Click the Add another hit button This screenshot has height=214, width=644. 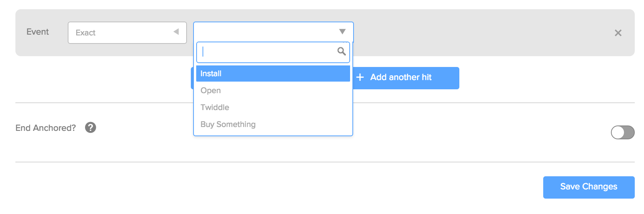(406, 78)
